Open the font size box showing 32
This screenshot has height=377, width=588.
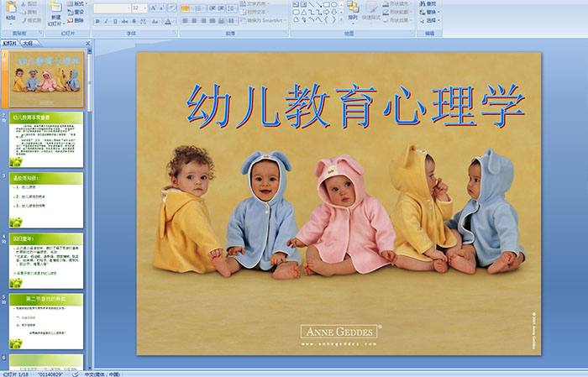[139, 8]
